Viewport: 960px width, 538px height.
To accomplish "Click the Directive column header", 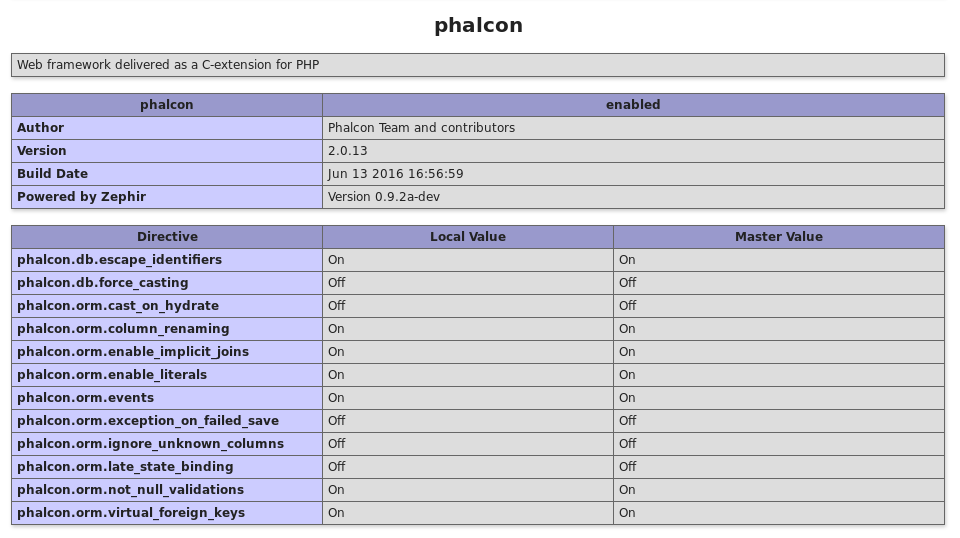I will tap(167, 237).
